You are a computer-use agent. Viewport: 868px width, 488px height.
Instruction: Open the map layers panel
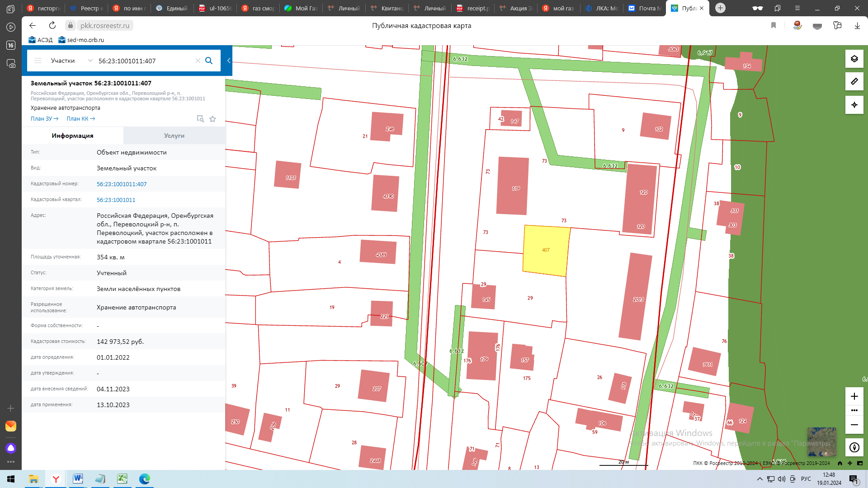coord(854,59)
